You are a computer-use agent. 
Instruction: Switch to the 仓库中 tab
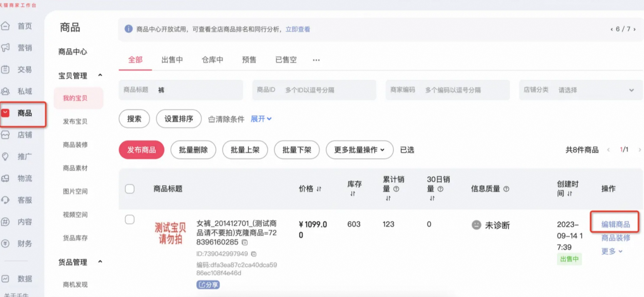click(x=212, y=60)
